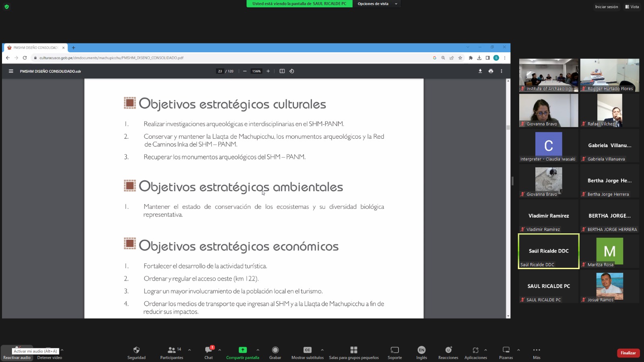
Task: Close the PMSHM DISEÑO browser tab
Action: point(63,47)
